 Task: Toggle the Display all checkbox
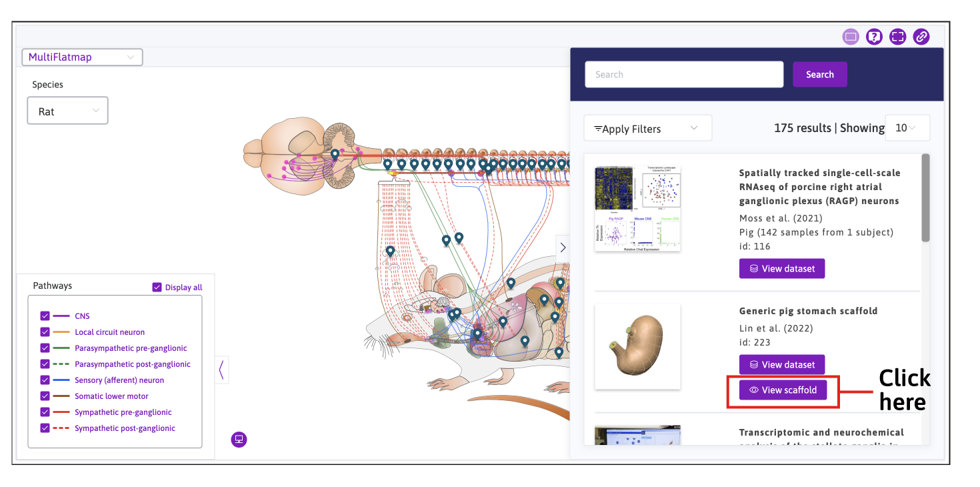click(157, 288)
